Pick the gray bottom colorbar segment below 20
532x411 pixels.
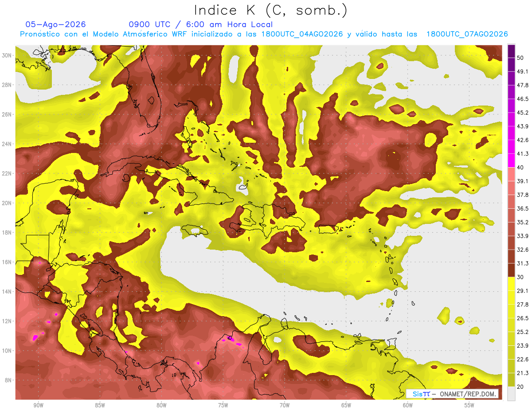coord(511,394)
